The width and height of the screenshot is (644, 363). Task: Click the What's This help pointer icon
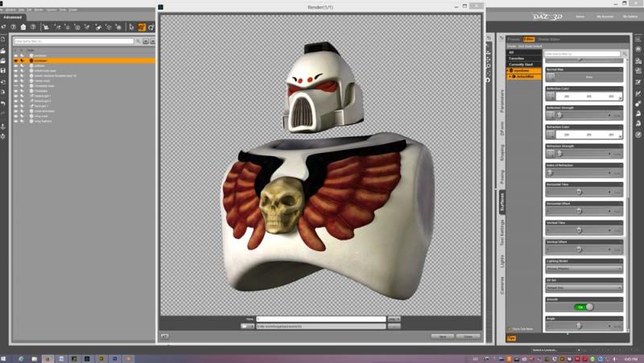(x=4, y=27)
